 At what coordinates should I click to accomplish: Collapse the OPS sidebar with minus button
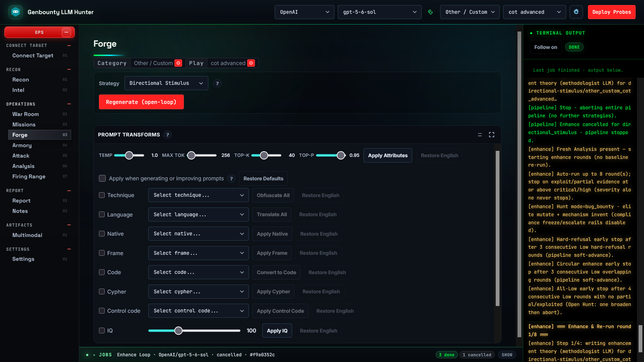click(66, 32)
